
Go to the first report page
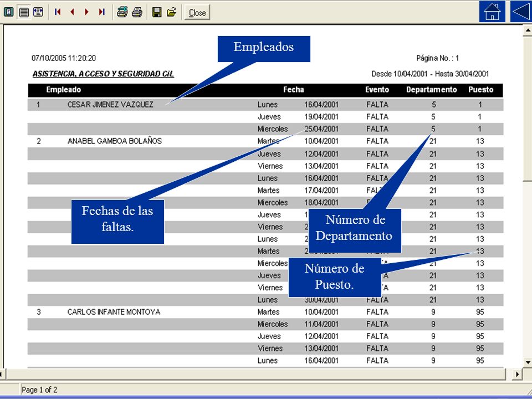(x=58, y=12)
